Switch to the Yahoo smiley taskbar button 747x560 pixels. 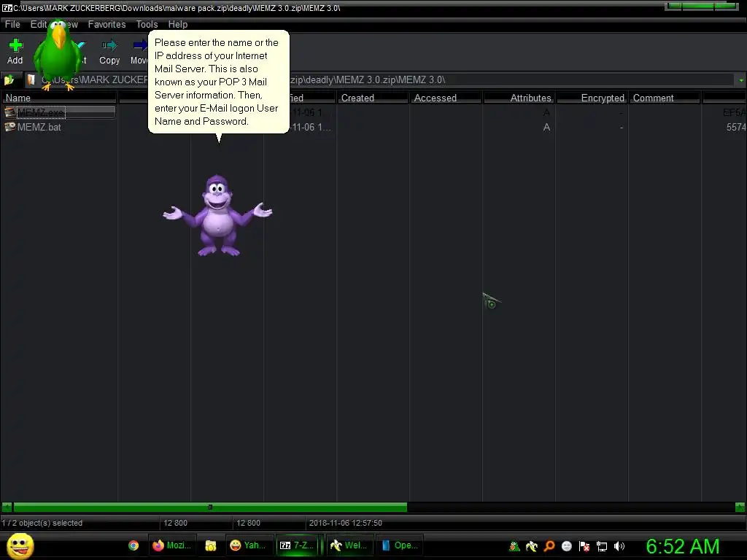[x=249, y=545]
